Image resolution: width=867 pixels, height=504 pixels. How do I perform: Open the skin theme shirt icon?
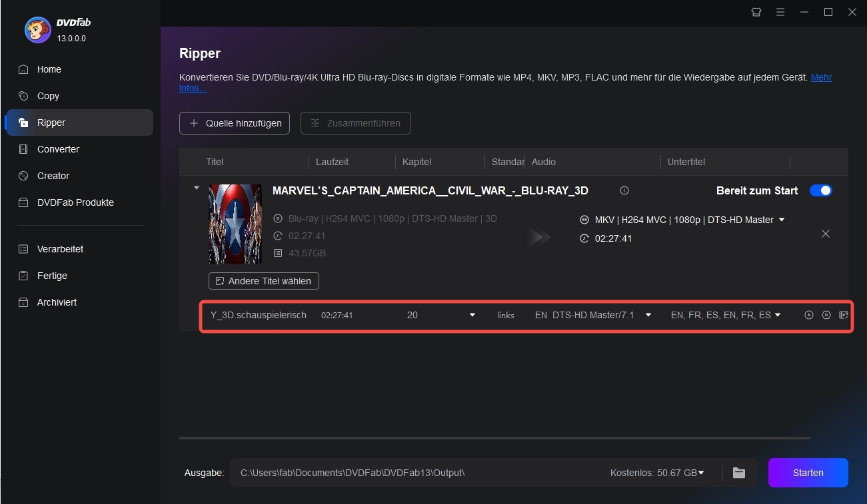tap(756, 12)
